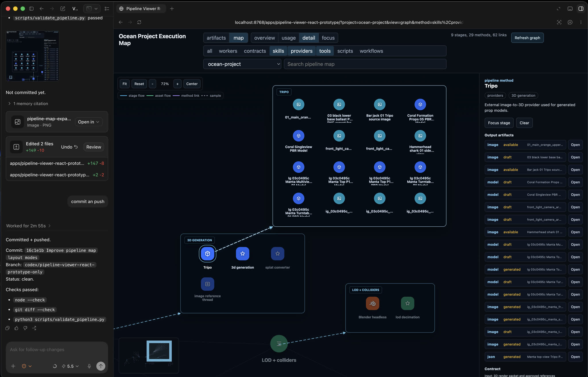The image size is (588, 377).
Task: Switch to the artifacts tab
Action: pos(216,38)
